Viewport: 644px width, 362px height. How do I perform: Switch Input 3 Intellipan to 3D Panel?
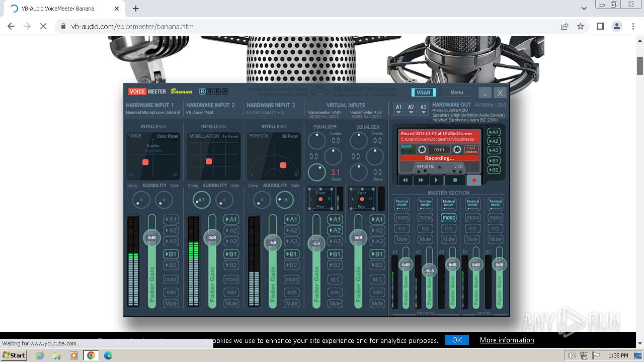click(290, 136)
